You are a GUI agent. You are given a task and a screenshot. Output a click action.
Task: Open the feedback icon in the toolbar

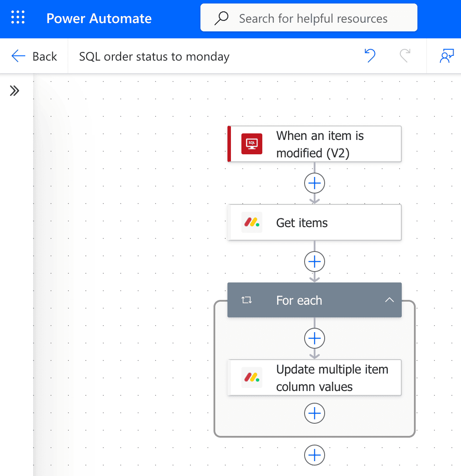tap(447, 56)
